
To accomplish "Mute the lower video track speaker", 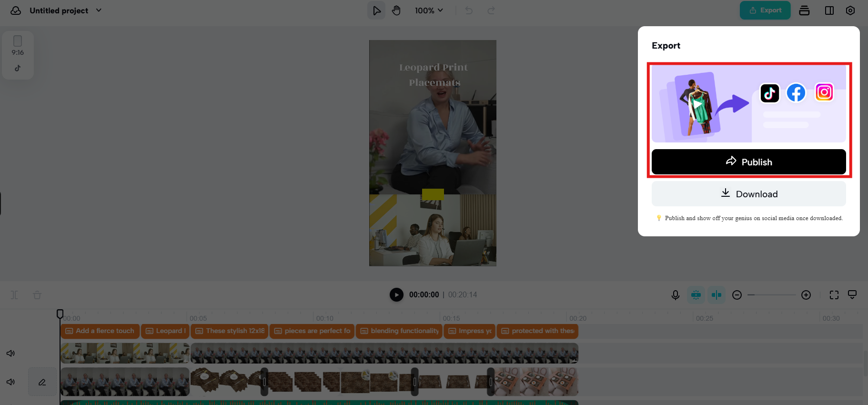I will (x=10, y=382).
